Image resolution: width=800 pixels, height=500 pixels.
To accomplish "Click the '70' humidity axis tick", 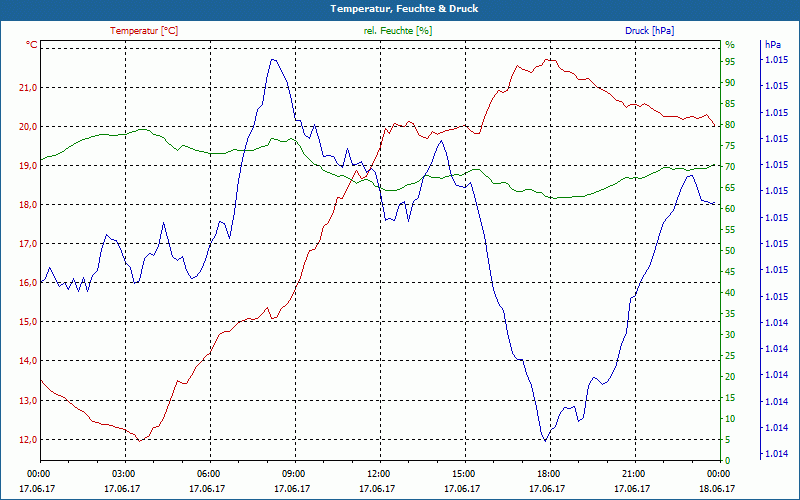I will point(730,167).
